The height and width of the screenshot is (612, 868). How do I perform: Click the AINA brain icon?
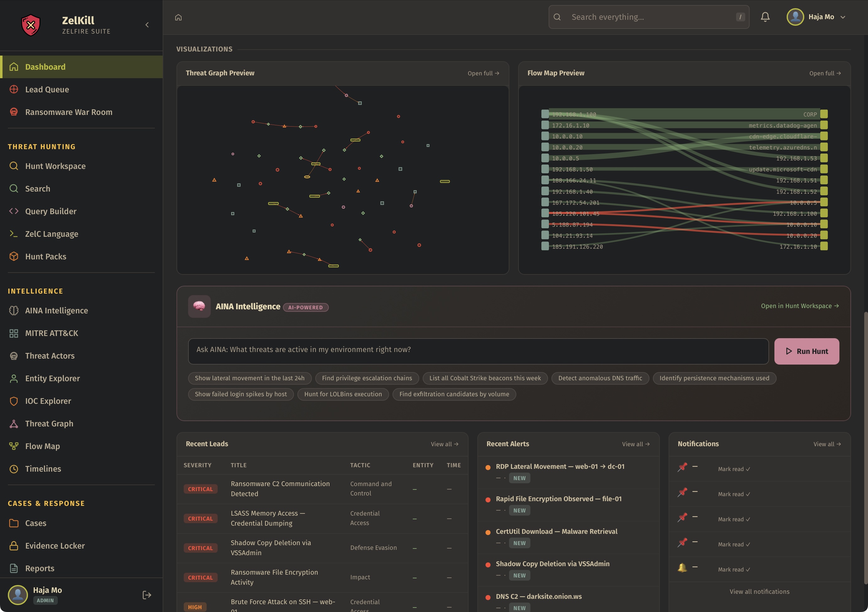click(x=199, y=306)
